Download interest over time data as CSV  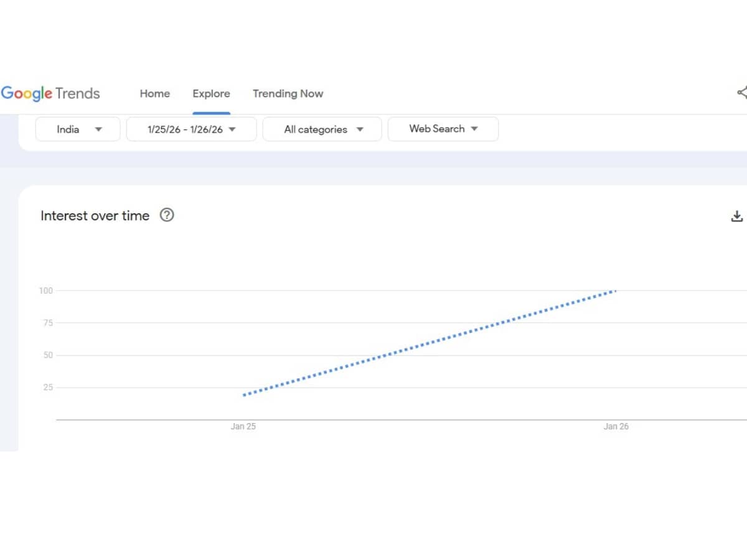(x=737, y=216)
